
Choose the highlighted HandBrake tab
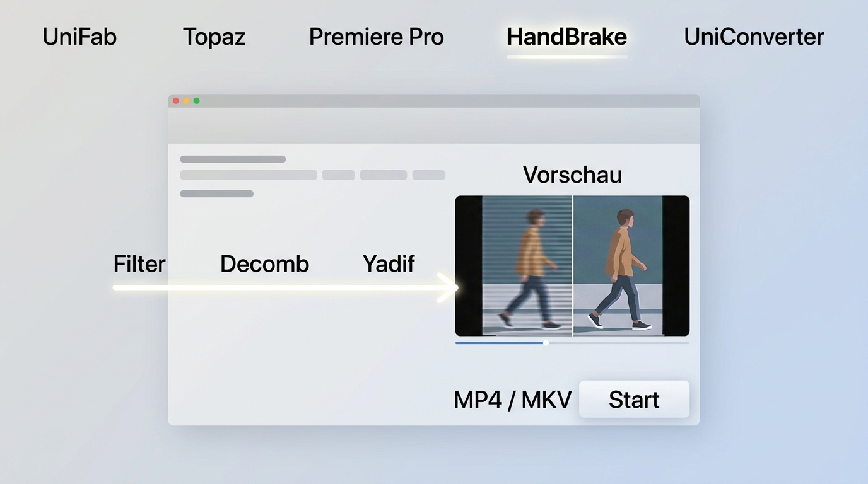pos(566,37)
